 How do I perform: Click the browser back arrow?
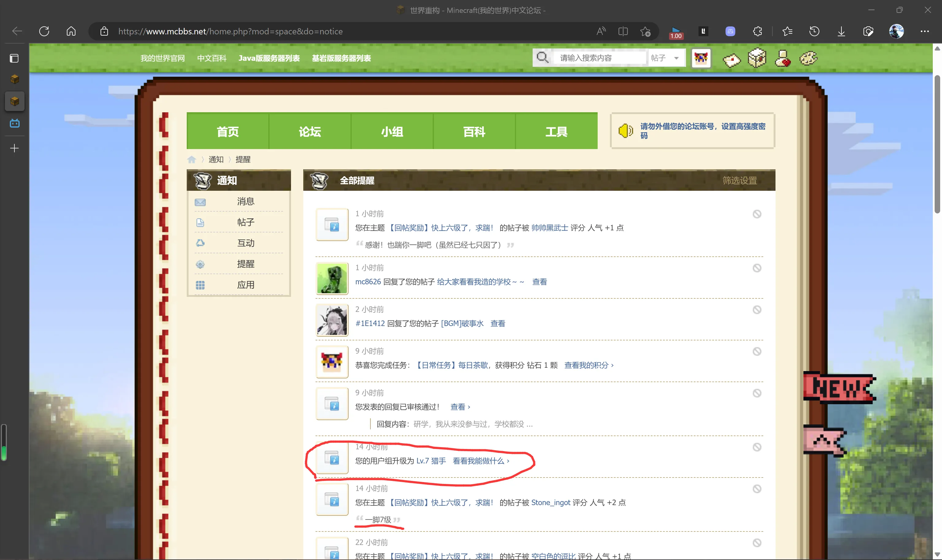coord(17,31)
